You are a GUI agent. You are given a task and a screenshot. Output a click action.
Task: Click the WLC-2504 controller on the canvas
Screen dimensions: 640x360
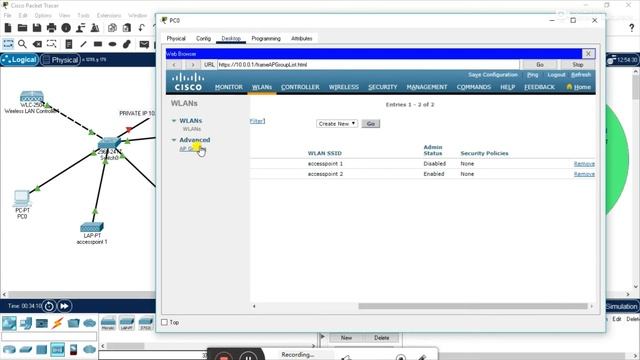click(x=32, y=97)
